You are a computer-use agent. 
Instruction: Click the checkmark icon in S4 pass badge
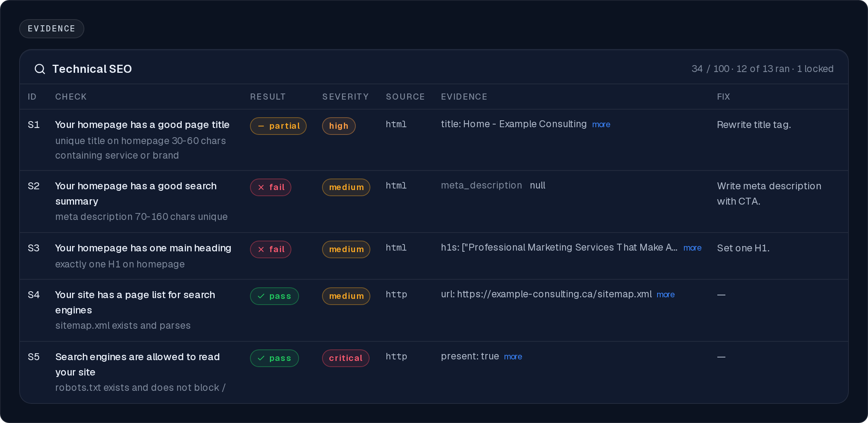pos(261,296)
